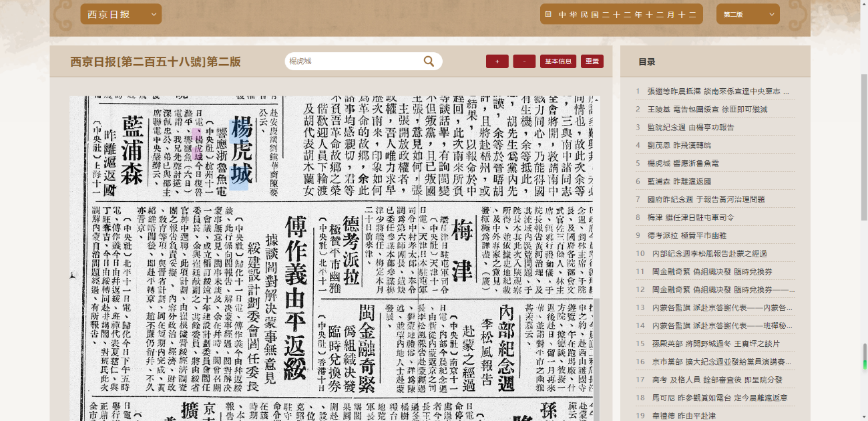This screenshot has height=421, width=868.
Task: Open the 中华民国二十二年 date picker field
Action: [x=622, y=14]
